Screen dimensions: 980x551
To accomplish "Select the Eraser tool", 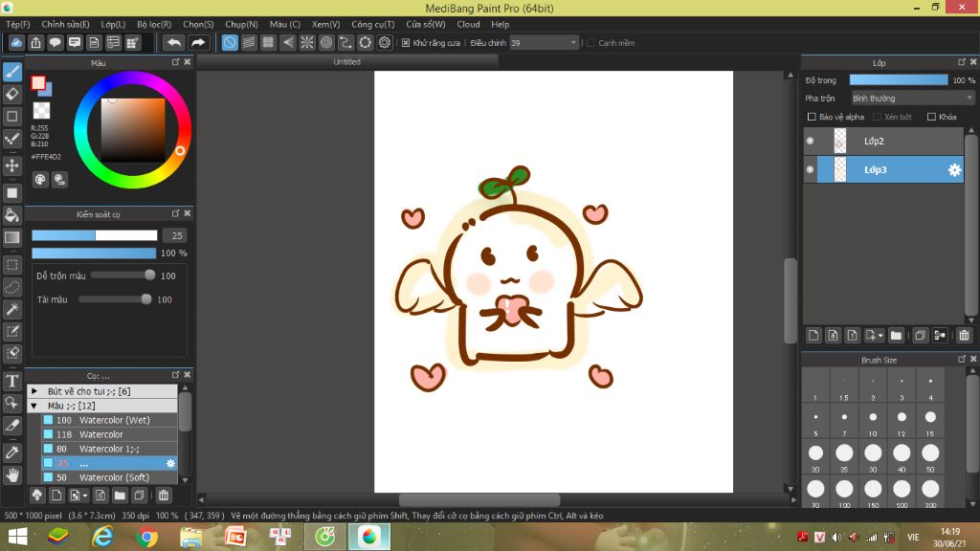I will point(11,95).
